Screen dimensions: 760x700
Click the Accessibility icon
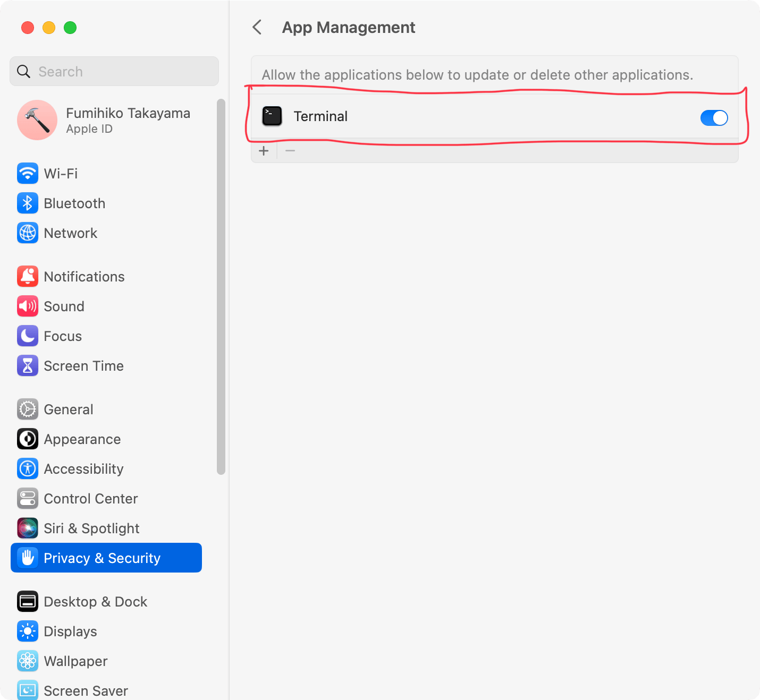pyautogui.click(x=28, y=468)
